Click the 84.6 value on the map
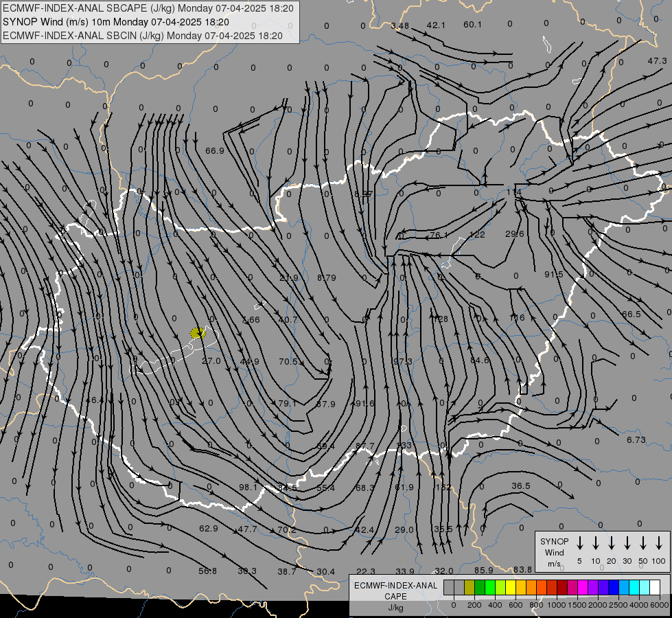Image resolution: width=672 pixels, height=618 pixels. (x=480, y=360)
